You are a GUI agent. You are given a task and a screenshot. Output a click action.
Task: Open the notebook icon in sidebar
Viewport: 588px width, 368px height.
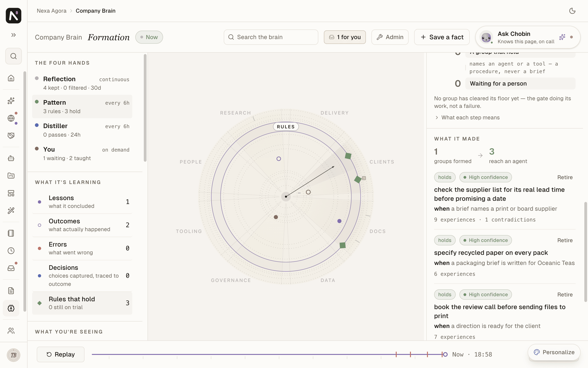pyautogui.click(x=11, y=233)
